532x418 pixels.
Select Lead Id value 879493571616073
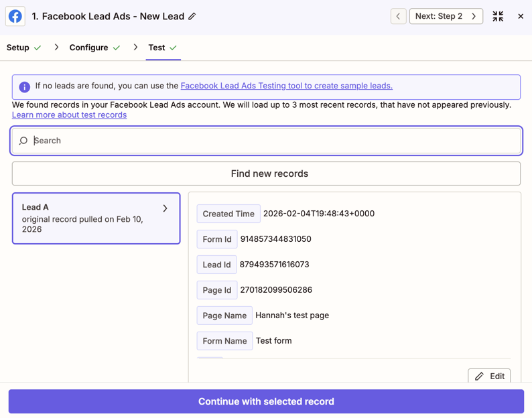coord(275,265)
